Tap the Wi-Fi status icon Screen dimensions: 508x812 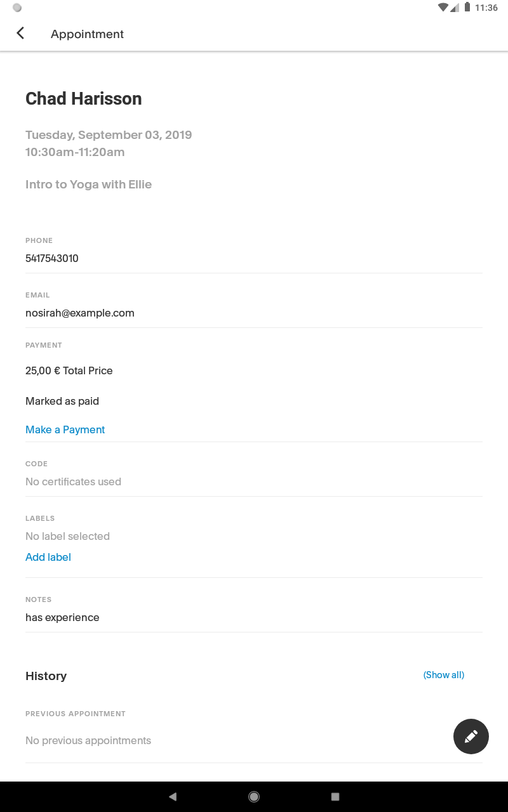click(443, 8)
